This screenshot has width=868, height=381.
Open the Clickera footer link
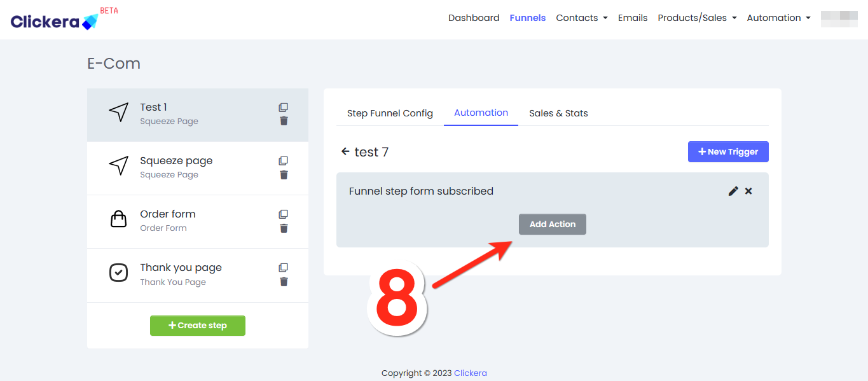tap(471, 373)
